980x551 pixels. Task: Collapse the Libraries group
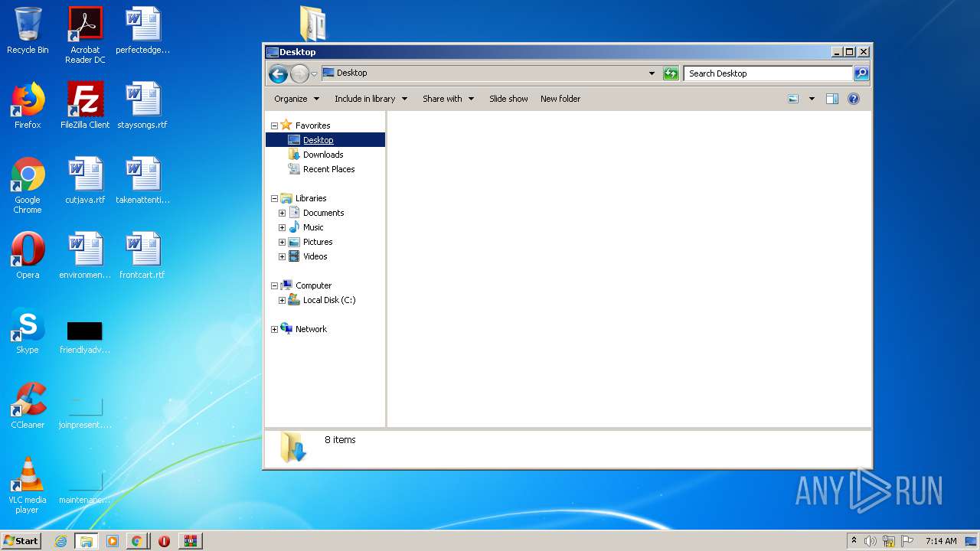(274, 198)
